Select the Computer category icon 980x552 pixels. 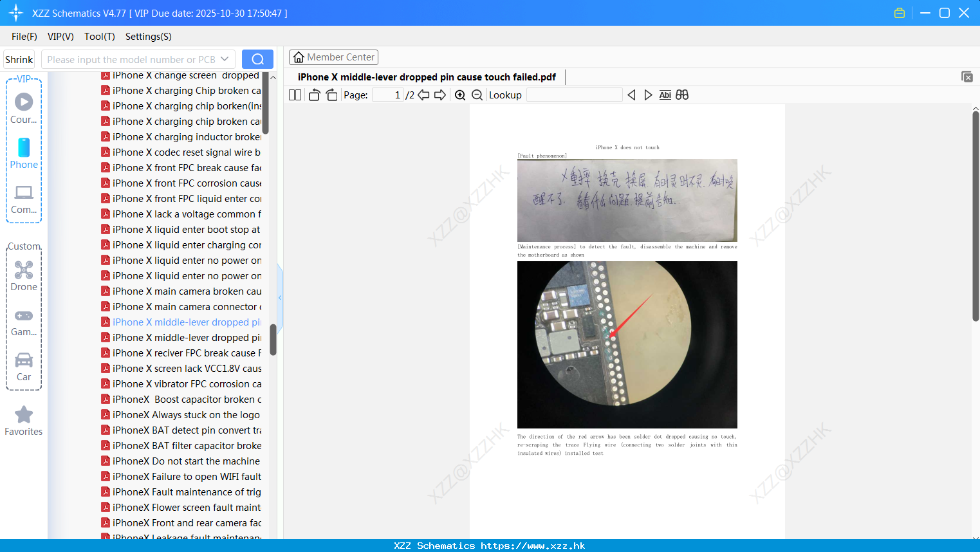[24, 192]
